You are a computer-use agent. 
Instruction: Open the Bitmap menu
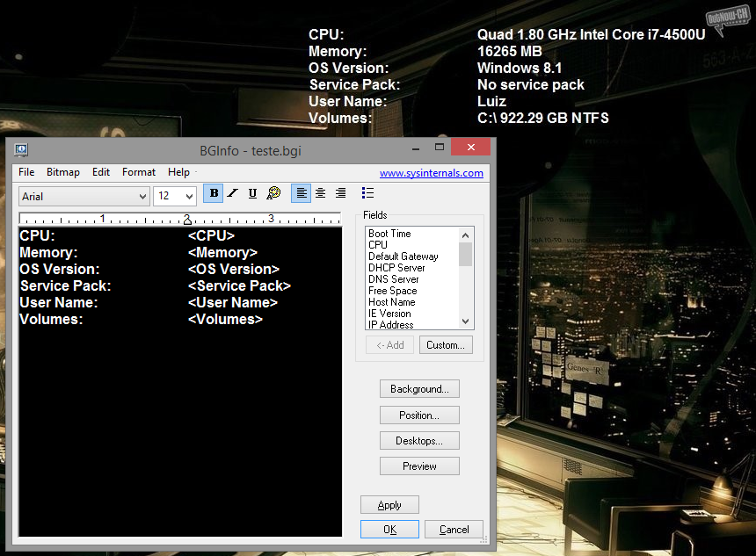(x=63, y=172)
